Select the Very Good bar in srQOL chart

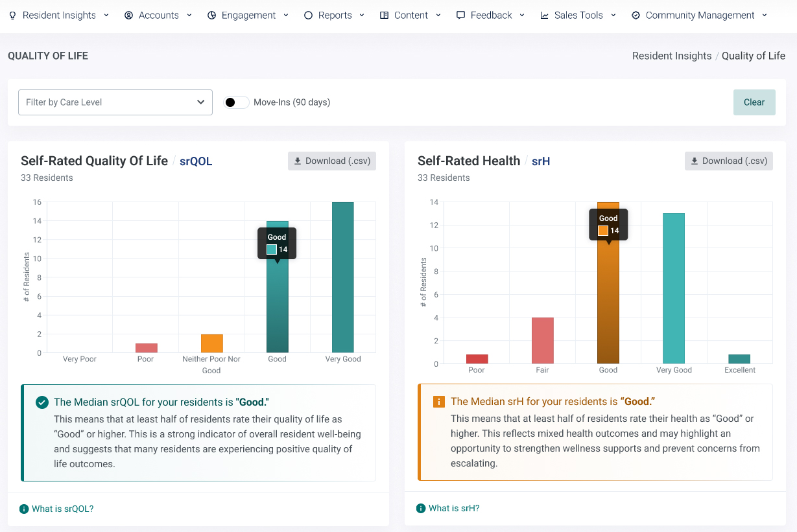pyautogui.click(x=343, y=277)
